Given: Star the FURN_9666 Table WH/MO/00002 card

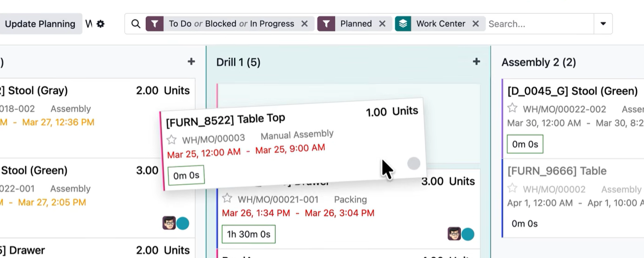Looking at the screenshot, I should click(512, 189).
